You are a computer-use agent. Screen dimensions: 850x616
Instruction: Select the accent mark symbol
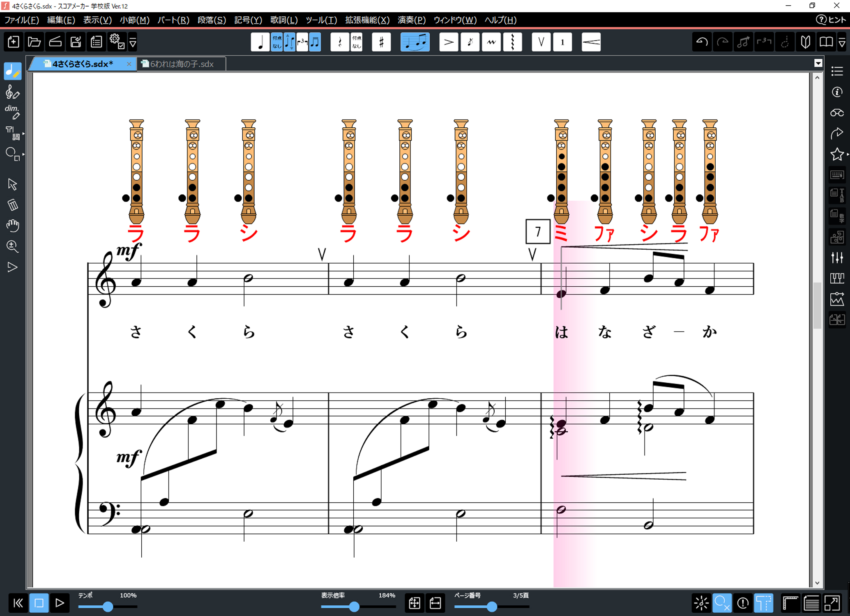449,42
